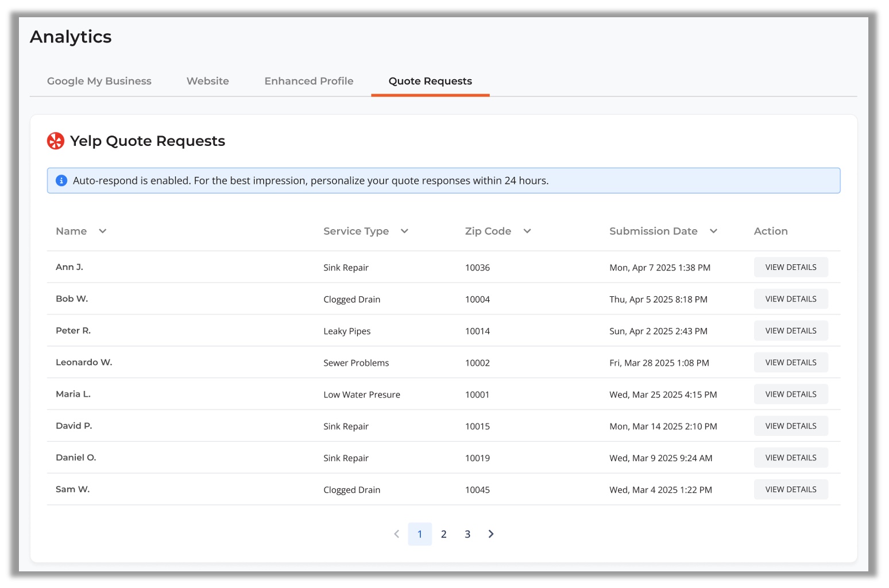Click the date Fri, Mar 28 2025 1:08 PM
The height and width of the screenshot is (588, 889).
click(x=659, y=363)
